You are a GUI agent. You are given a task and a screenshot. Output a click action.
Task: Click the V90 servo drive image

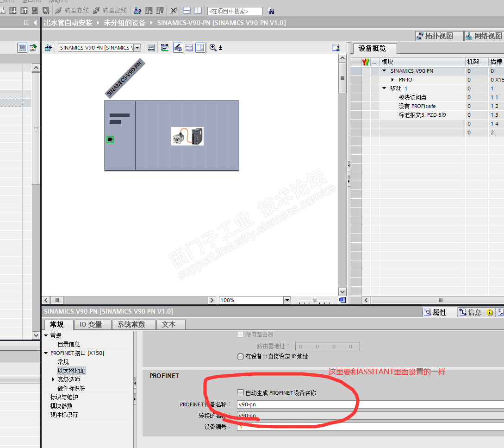[x=187, y=136]
